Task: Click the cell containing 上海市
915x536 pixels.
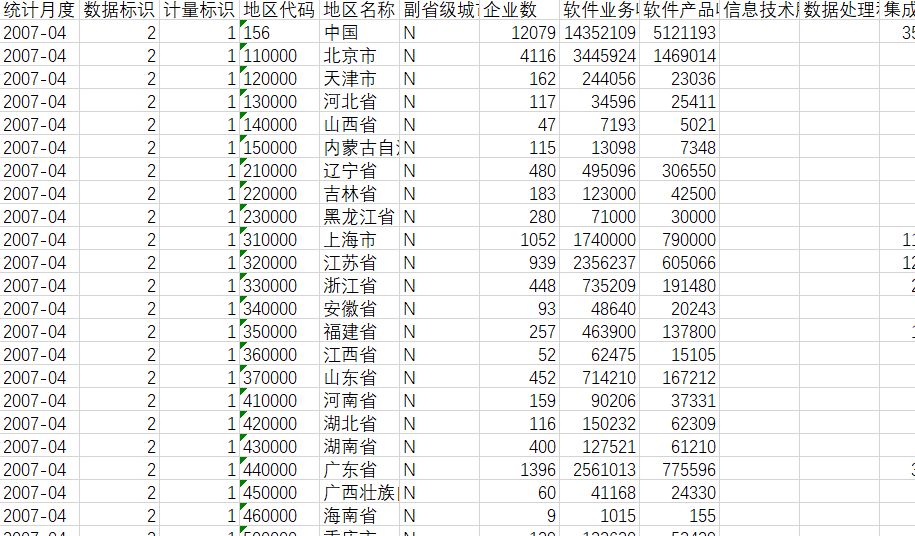Action: point(359,240)
